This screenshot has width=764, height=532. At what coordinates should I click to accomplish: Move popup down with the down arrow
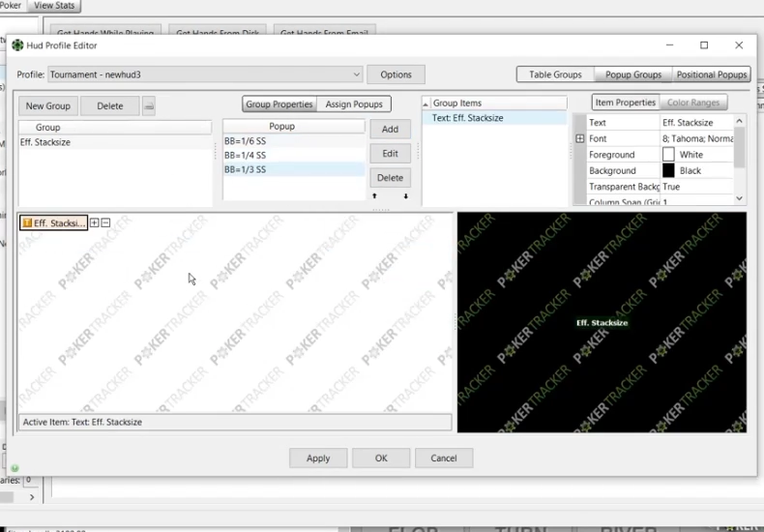405,195
